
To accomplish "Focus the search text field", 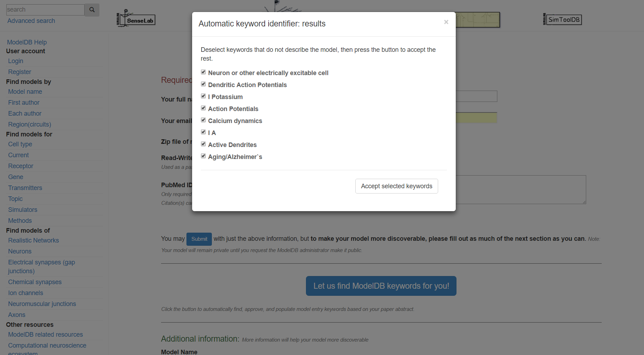I will 45,10.
